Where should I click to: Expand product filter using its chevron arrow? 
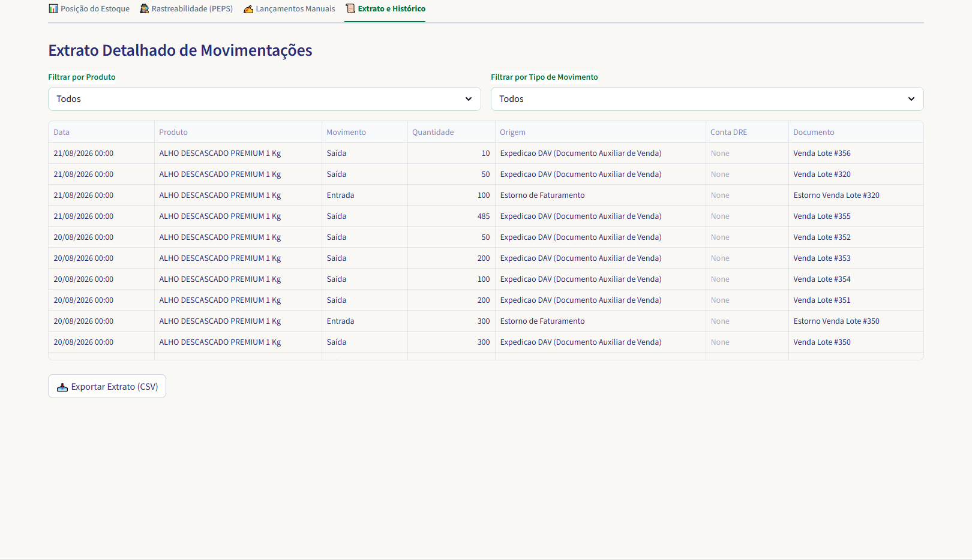[x=469, y=99]
